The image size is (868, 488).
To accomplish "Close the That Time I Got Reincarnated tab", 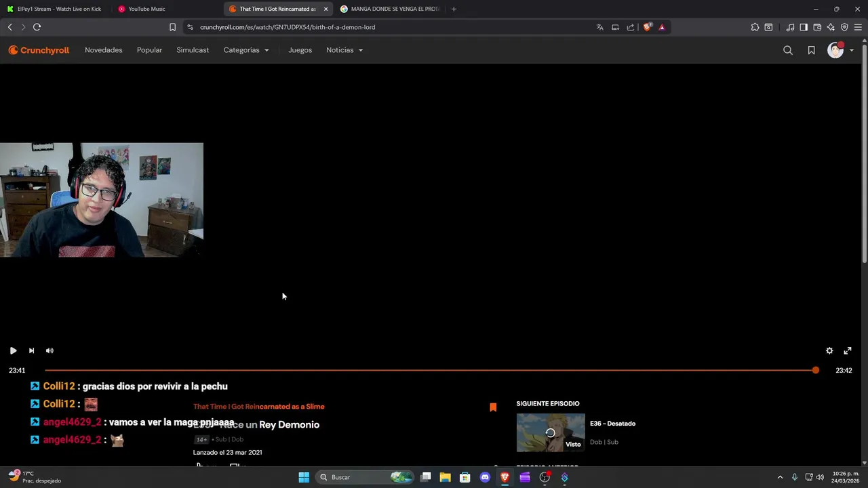I will pos(325,9).
